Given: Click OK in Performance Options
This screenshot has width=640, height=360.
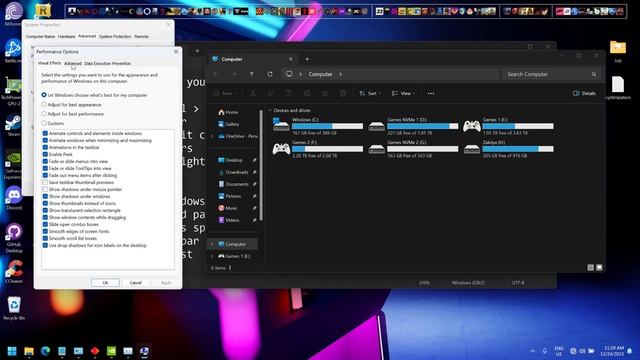Looking at the screenshot, I should [x=105, y=282].
